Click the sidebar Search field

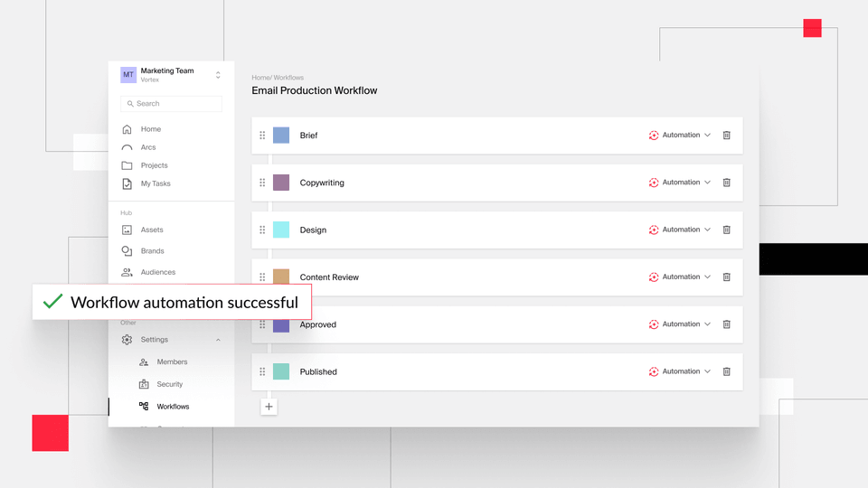coord(171,103)
